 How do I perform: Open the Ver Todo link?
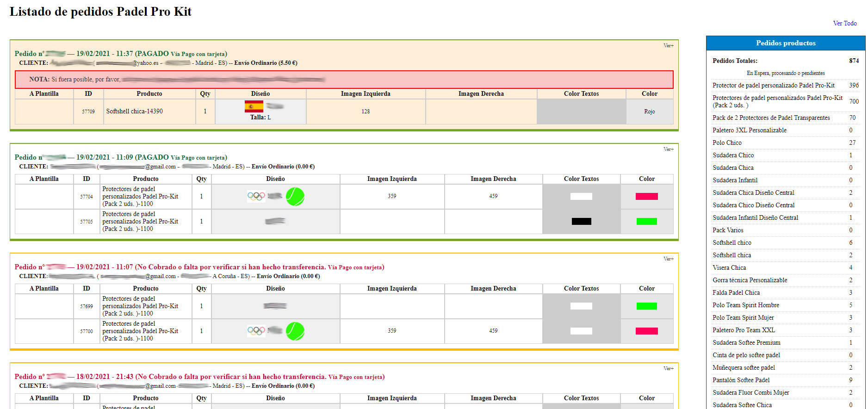click(x=845, y=23)
